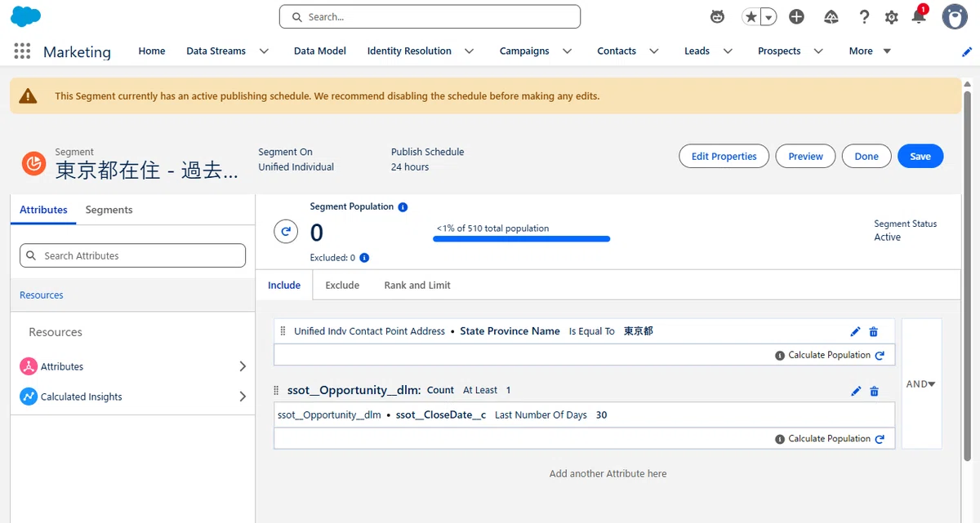
Task: Go to the Home nav tab
Action: [x=152, y=51]
